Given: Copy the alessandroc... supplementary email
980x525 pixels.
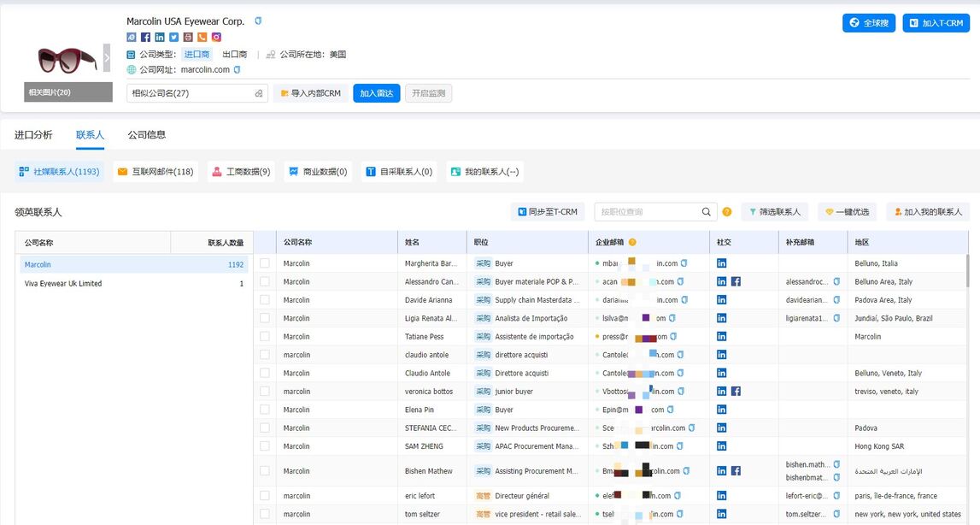Looking at the screenshot, I should coord(836,282).
